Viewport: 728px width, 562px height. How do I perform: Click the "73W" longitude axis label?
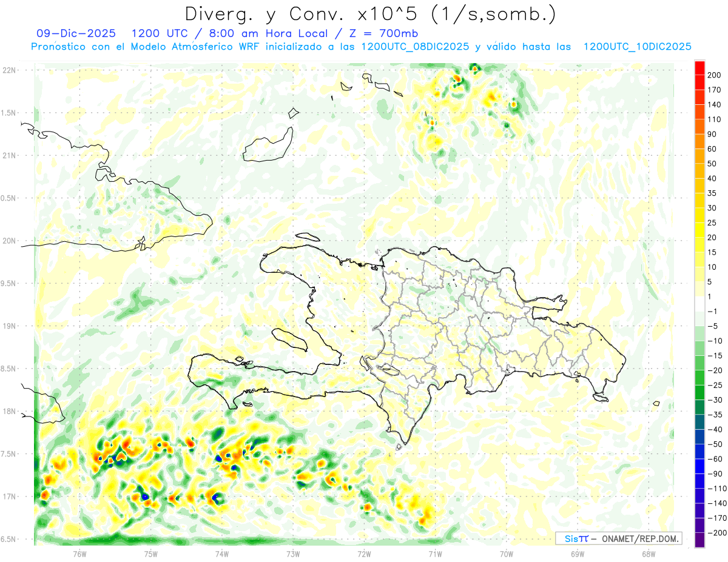coord(293,553)
